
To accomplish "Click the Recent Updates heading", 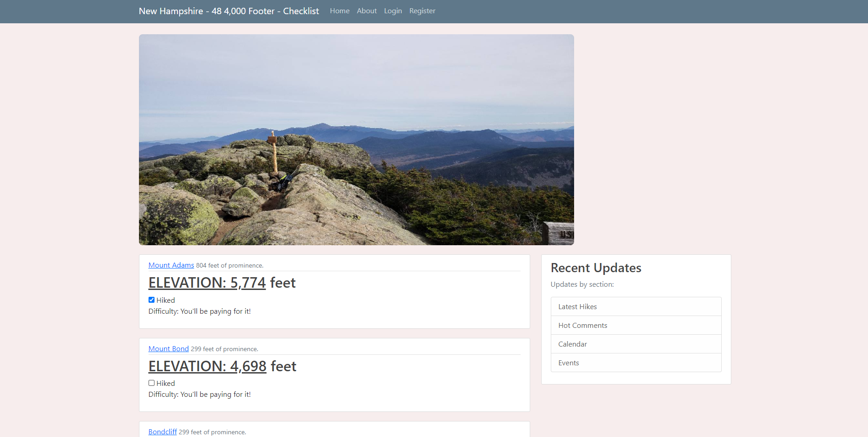I will 596,268.
